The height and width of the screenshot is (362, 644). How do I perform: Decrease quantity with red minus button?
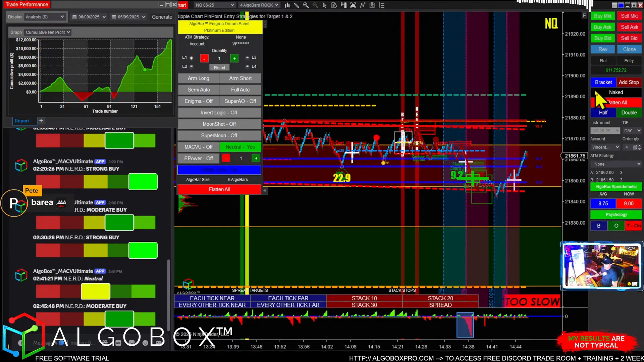pos(204,58)
